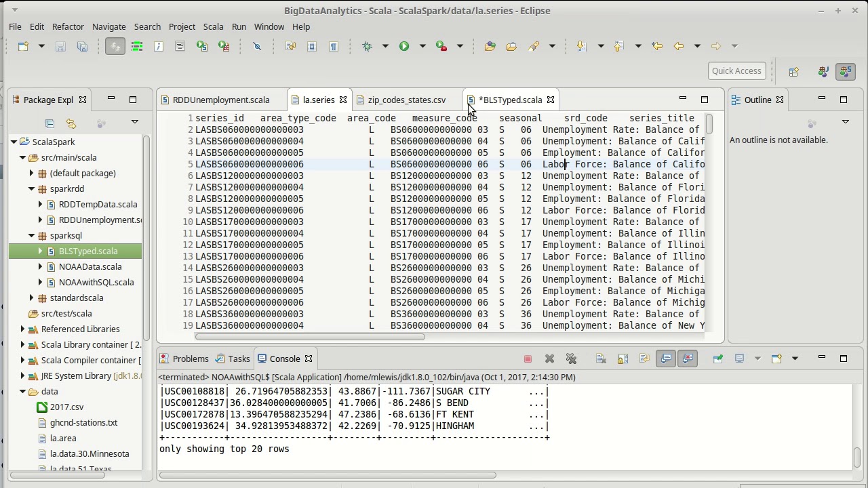Click the New file toolbar icon
The width and height of the screenshot is (868, 488).
[24, 46]
